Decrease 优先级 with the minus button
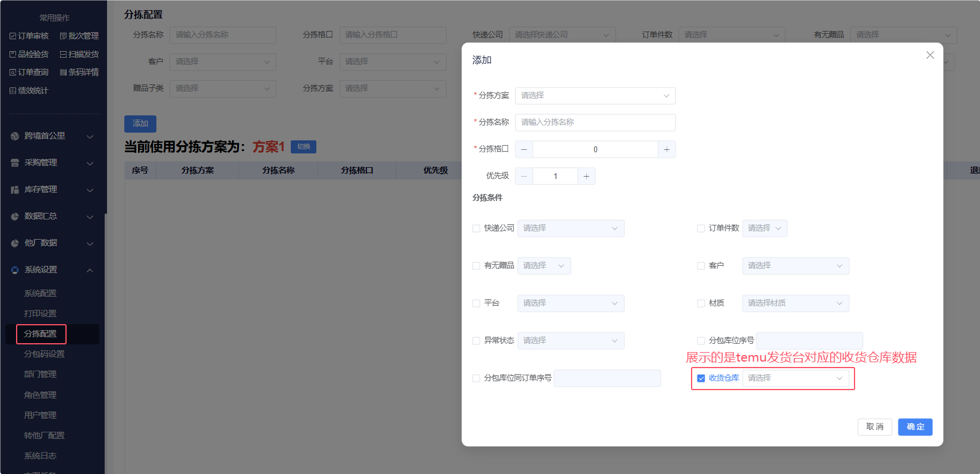Image resolution: width=980 pixels, height=474 pixels. (524, 176)
